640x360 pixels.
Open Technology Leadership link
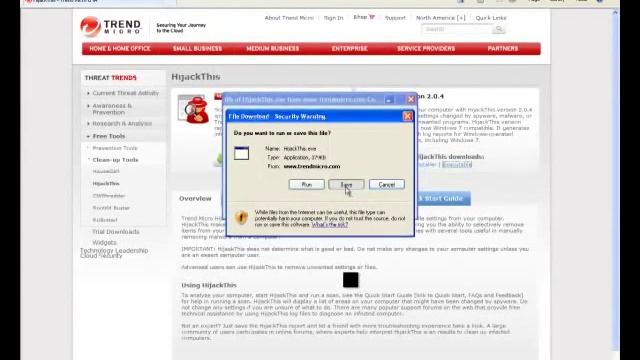114,250
